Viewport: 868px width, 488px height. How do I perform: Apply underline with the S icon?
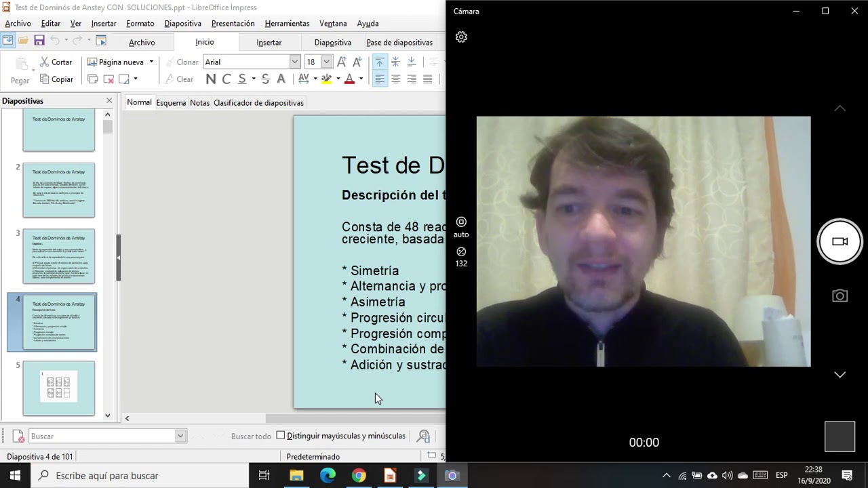[242, 79]
